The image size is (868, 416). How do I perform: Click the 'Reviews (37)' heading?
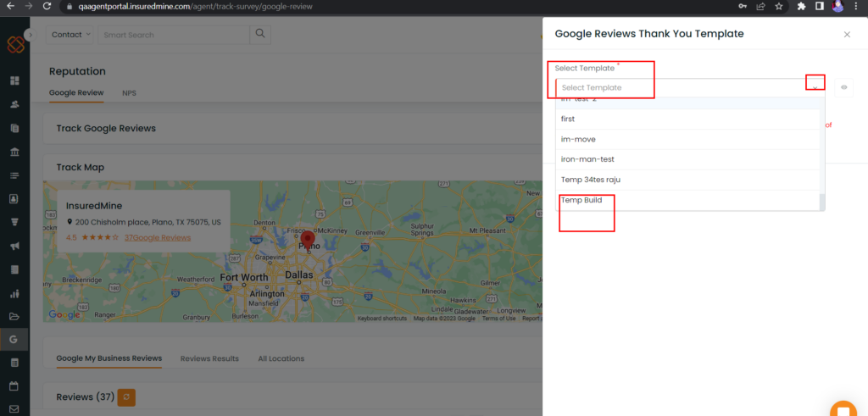86,397
